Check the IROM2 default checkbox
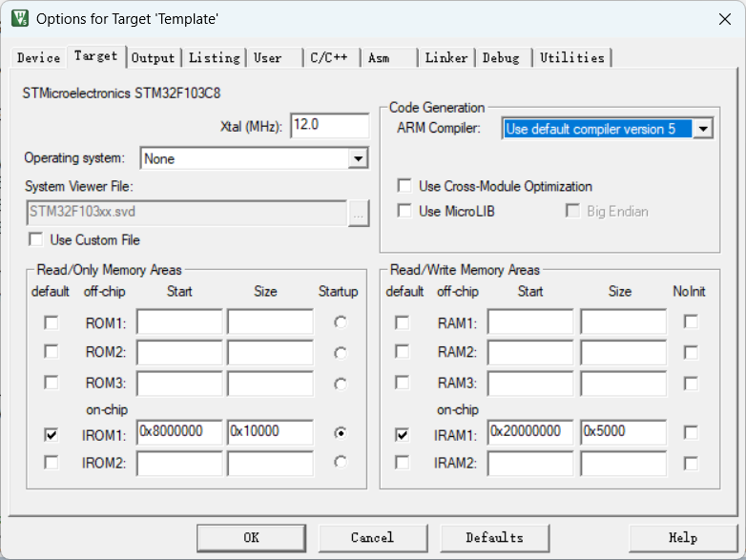Image resolution: width=746 pixels, height=560 pixels. 51,463
